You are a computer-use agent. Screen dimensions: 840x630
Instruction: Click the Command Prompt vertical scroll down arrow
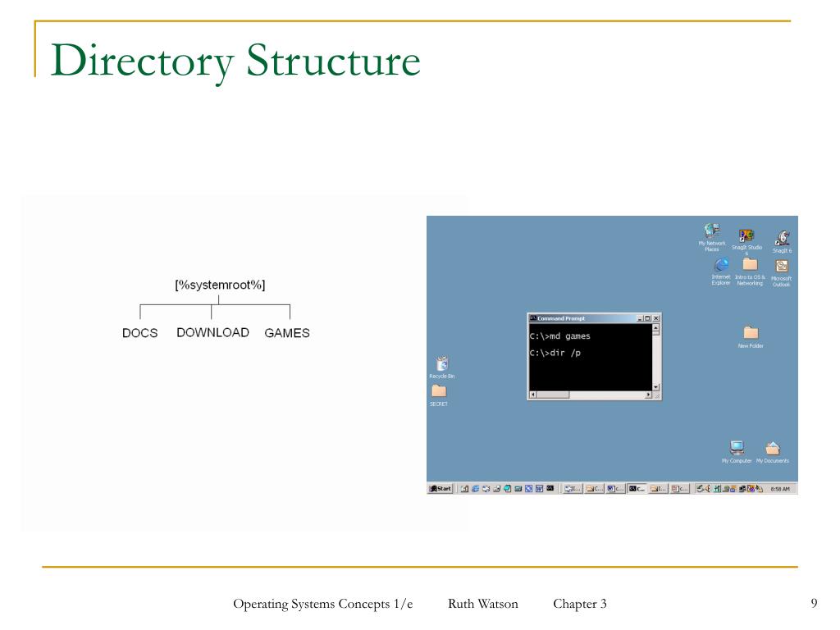655,387
